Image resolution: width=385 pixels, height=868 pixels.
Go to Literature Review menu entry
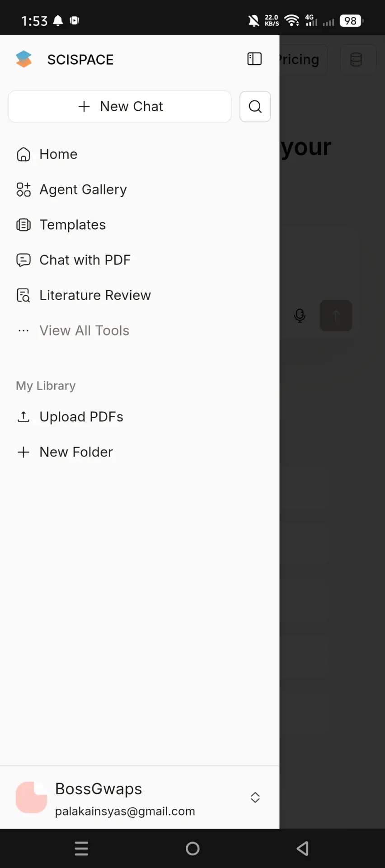pos(95,295)
